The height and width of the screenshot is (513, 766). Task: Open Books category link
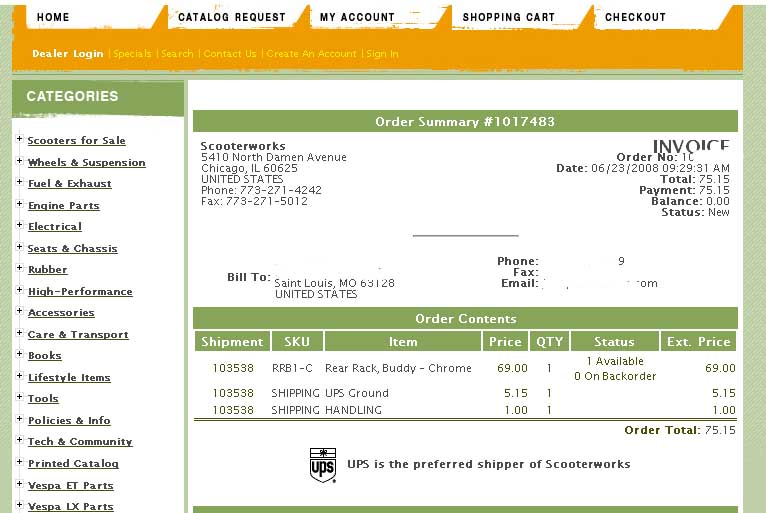click(44, 356)
